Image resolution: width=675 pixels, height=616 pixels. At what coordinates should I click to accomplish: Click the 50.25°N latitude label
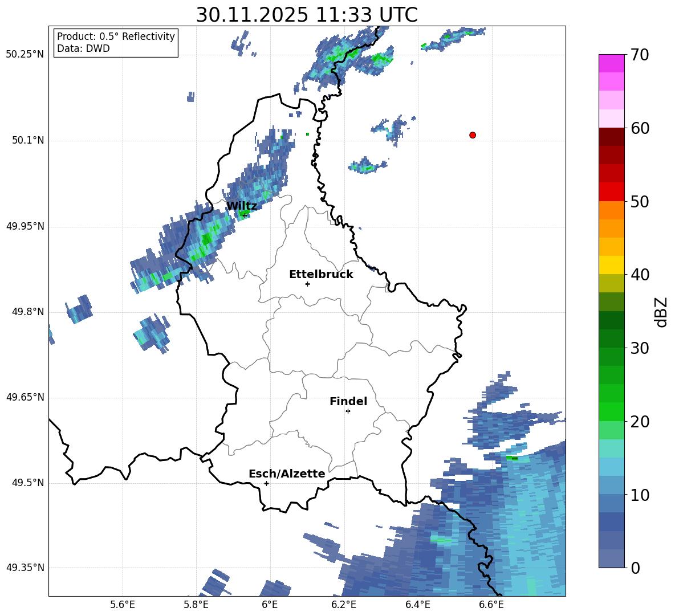pos(25,55)
